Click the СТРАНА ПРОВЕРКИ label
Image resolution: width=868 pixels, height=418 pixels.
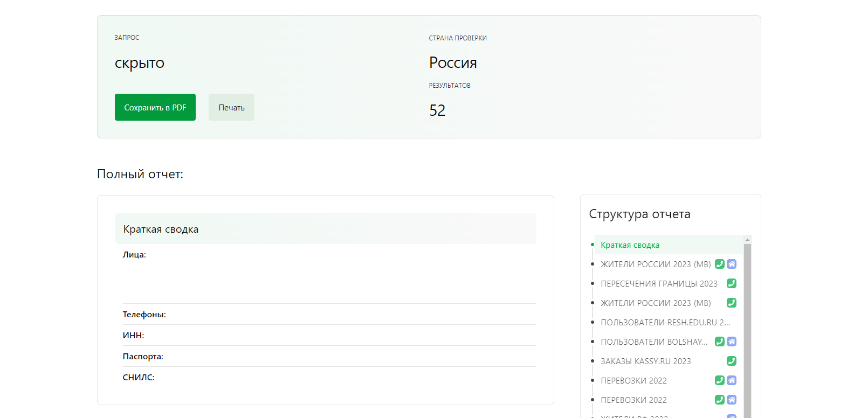(458, 38)
